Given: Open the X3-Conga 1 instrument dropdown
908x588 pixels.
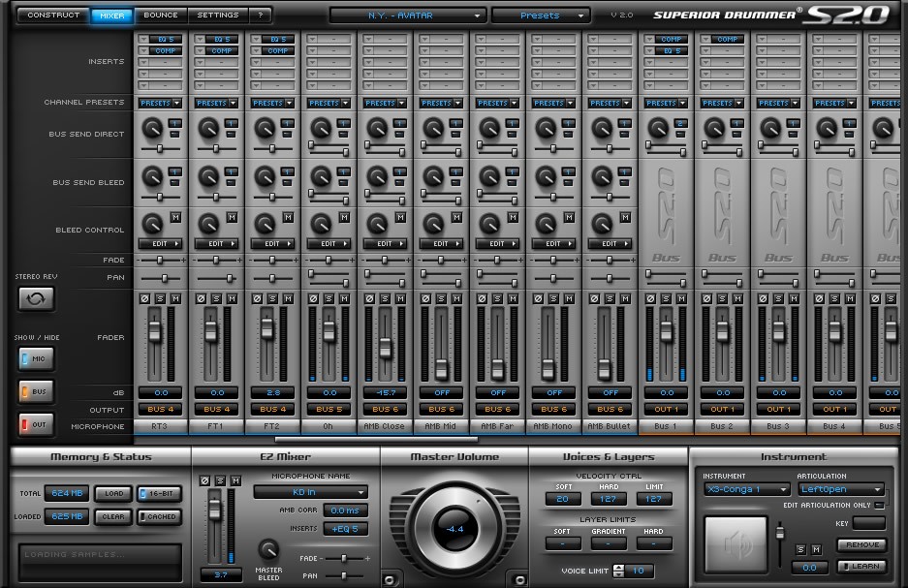Looking at the screenshot, I should (747, 489).
